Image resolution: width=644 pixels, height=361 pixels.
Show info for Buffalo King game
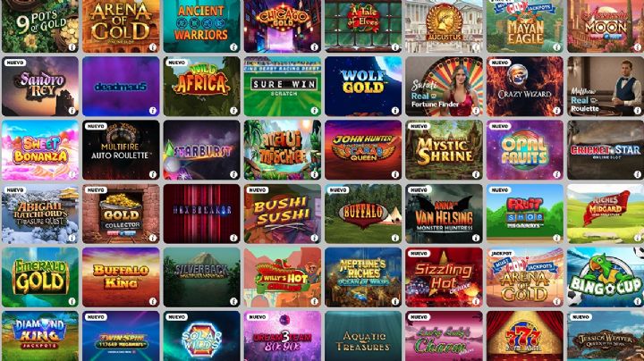153,301
